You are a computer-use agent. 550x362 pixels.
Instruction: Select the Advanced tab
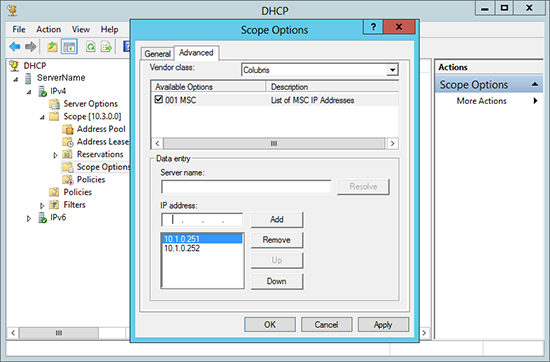(196, 53)
